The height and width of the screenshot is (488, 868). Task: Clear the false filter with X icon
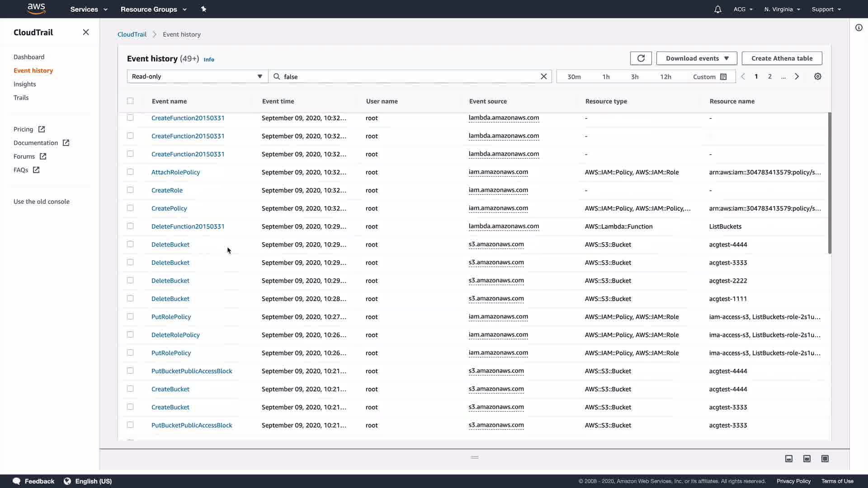pos(544,77)
